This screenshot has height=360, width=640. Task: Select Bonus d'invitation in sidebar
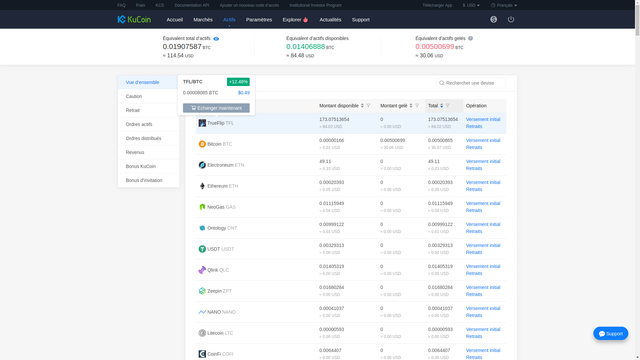(149, 180)
